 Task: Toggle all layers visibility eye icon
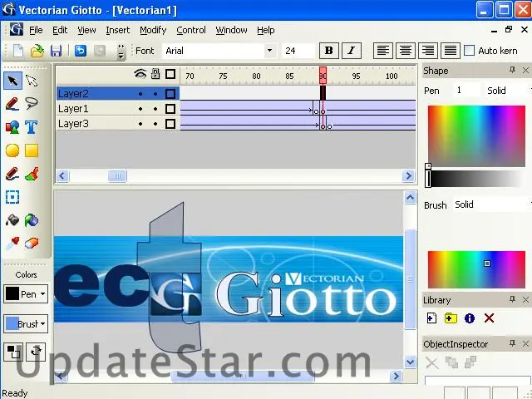click(x=140, y=74)
